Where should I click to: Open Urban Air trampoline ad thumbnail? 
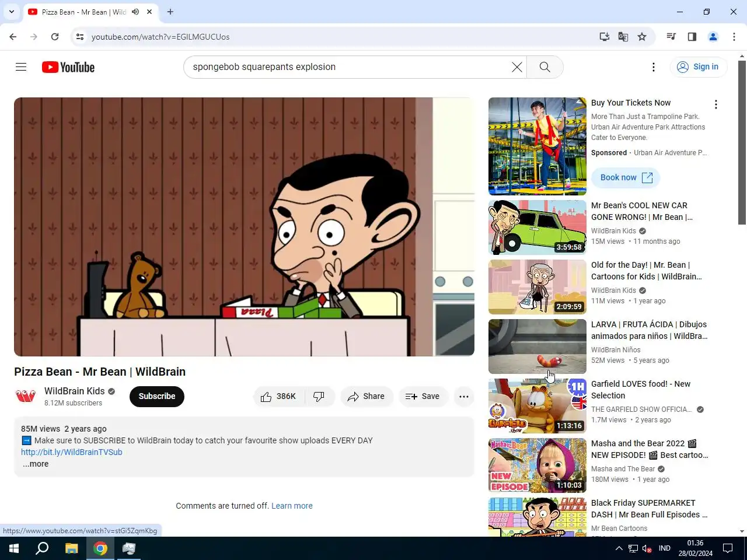click(x=537, y=146)
